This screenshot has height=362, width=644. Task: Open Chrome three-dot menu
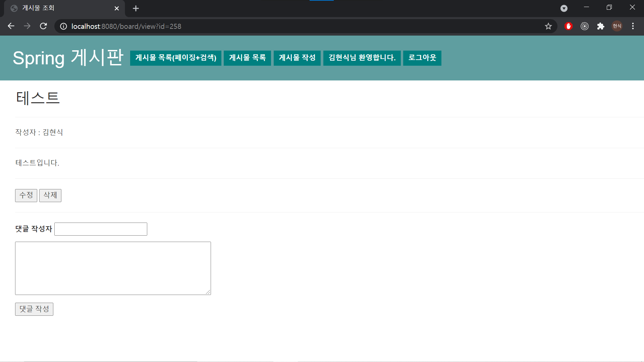click(633, 26)
